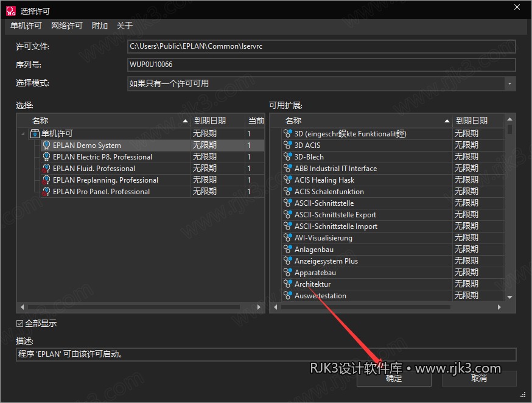Click the 单机许可 folder icon in tree
The width and height of the screenshot is (532, 403).
[35, 134]
